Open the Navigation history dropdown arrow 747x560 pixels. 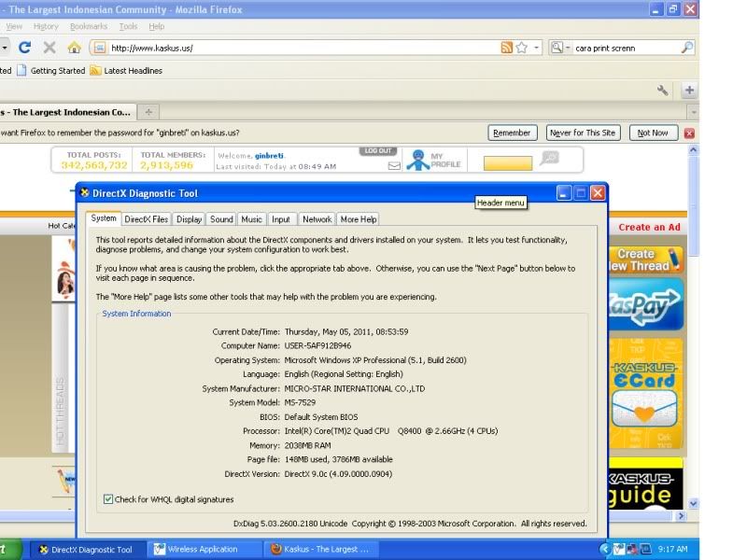pyautogui.click(x=5, y=48)
